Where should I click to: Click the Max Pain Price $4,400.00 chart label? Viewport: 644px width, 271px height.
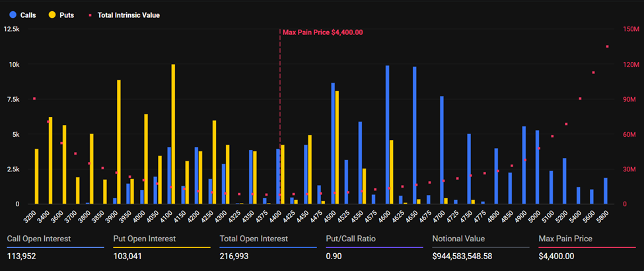point(322,32)
